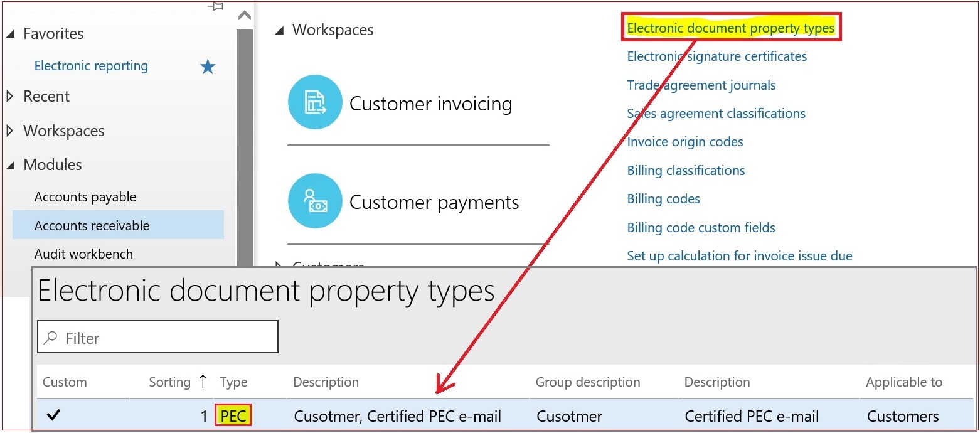Select the PEC type cell

[x=233, y=415]
